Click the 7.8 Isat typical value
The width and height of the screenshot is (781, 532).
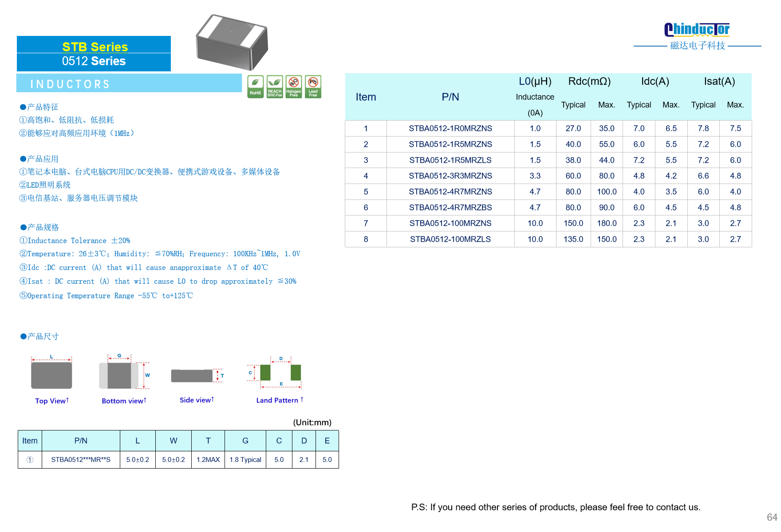click(703, 129)
